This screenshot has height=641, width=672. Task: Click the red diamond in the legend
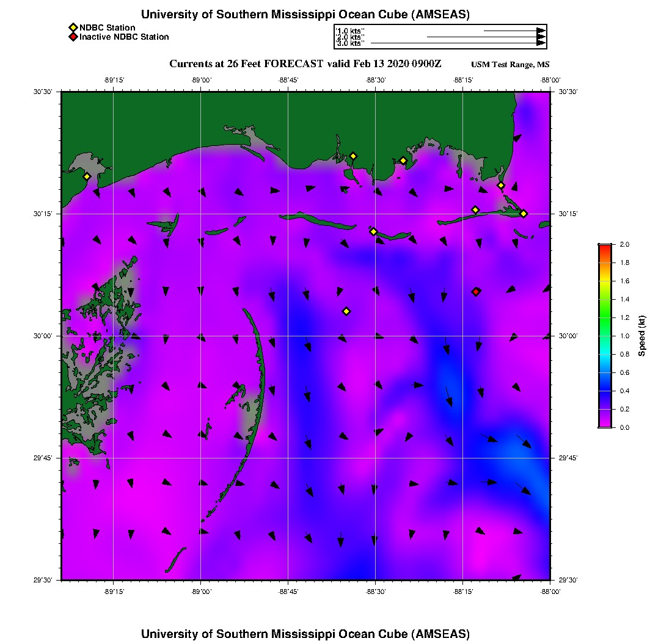73,37
